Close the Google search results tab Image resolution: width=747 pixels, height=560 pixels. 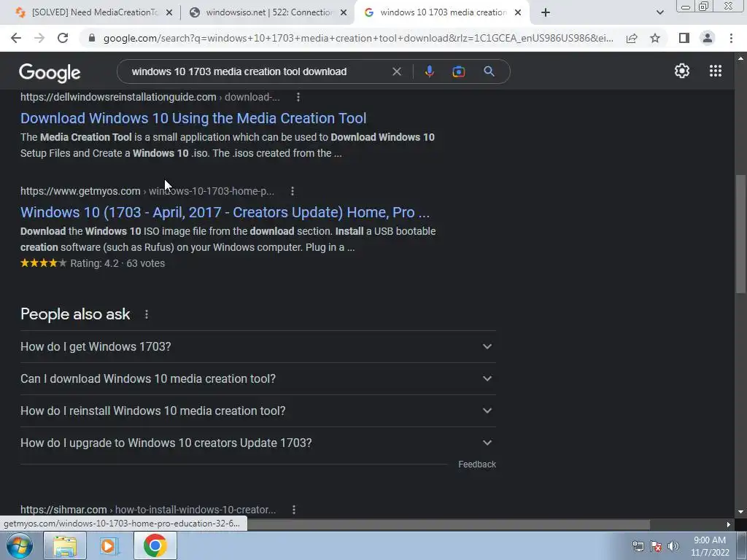(518, 12)
